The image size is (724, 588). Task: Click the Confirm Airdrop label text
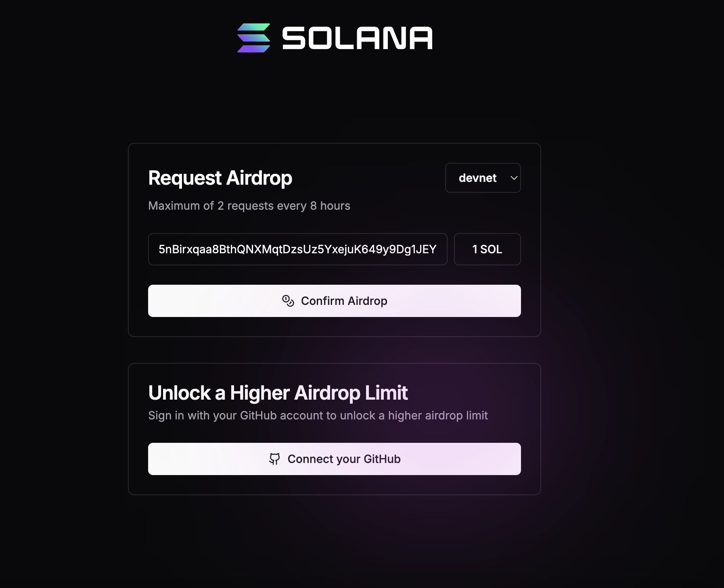tap(344, 301)
